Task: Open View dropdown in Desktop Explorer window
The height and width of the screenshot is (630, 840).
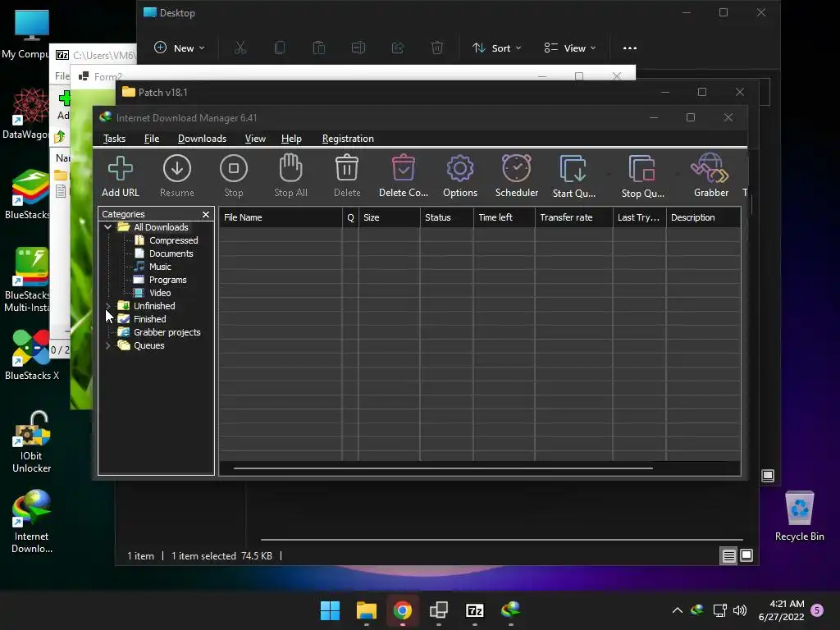Action: [x=569, y=48]
